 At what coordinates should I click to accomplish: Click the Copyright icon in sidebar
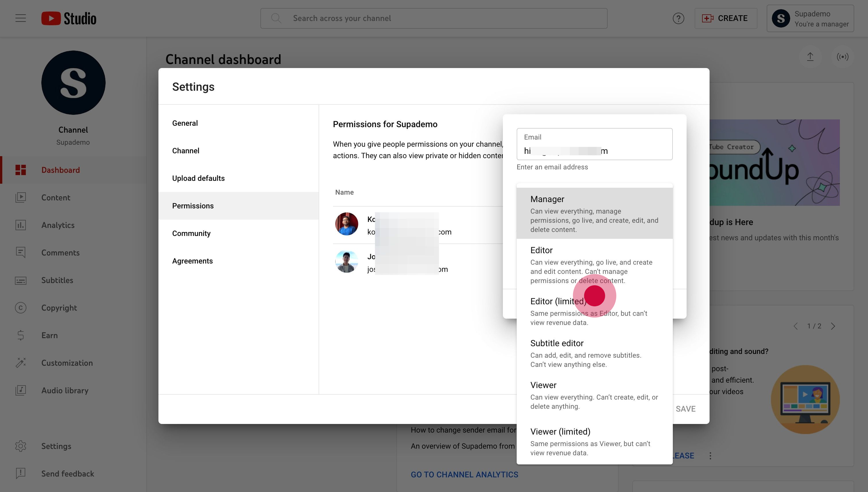(21, 308)
